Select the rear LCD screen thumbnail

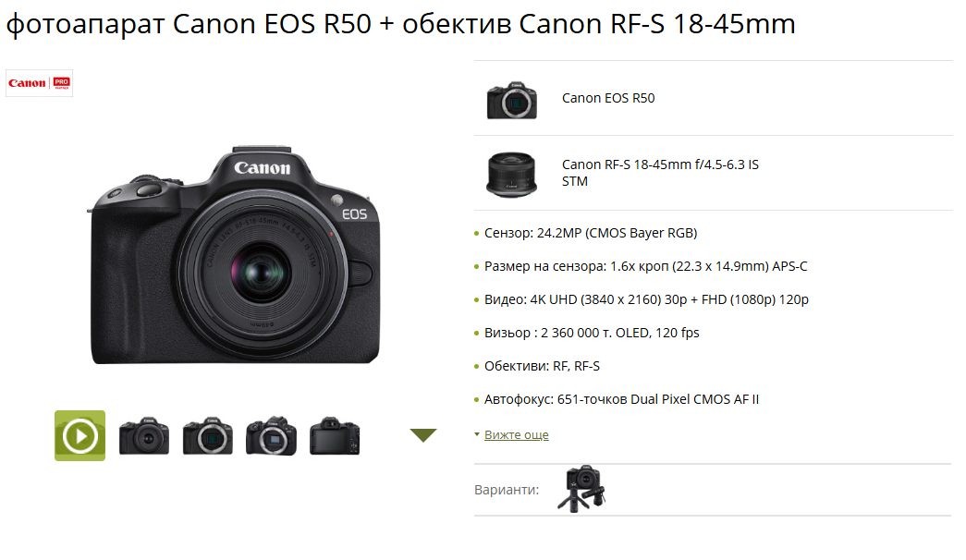[335, 436]
